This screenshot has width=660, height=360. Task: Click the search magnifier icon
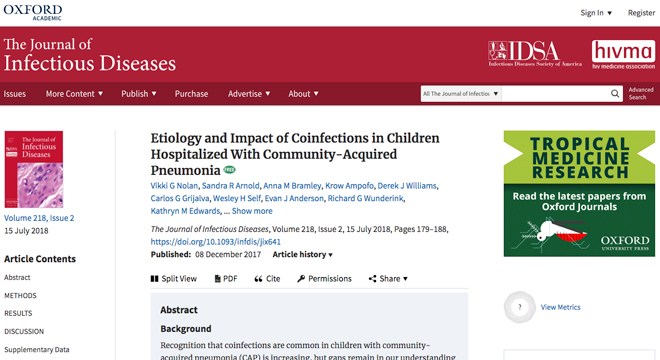coord(615,93)
